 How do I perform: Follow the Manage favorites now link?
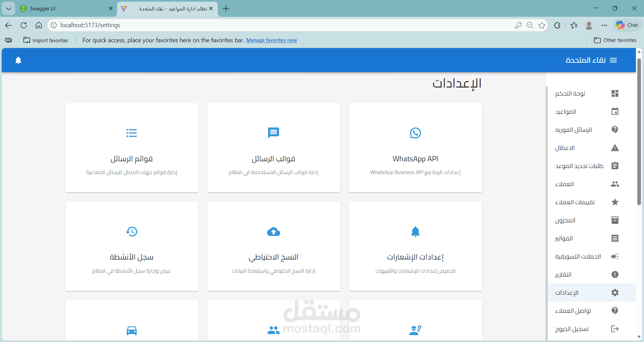click(x=271, y=40)
